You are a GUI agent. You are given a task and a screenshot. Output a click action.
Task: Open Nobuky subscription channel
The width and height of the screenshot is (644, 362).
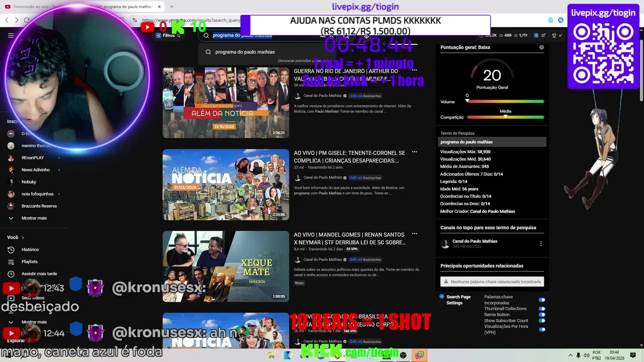(29, 182)
